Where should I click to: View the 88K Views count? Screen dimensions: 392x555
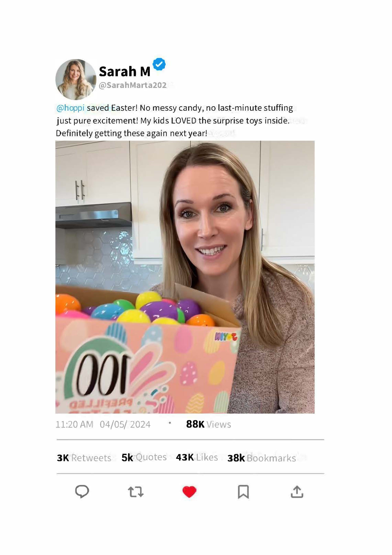208,424
